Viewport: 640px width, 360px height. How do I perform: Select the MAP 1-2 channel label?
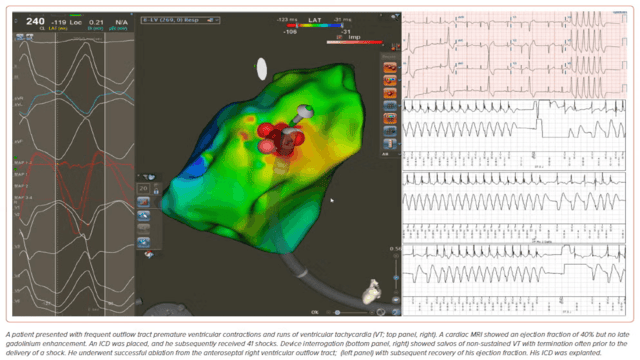[23, 162]
